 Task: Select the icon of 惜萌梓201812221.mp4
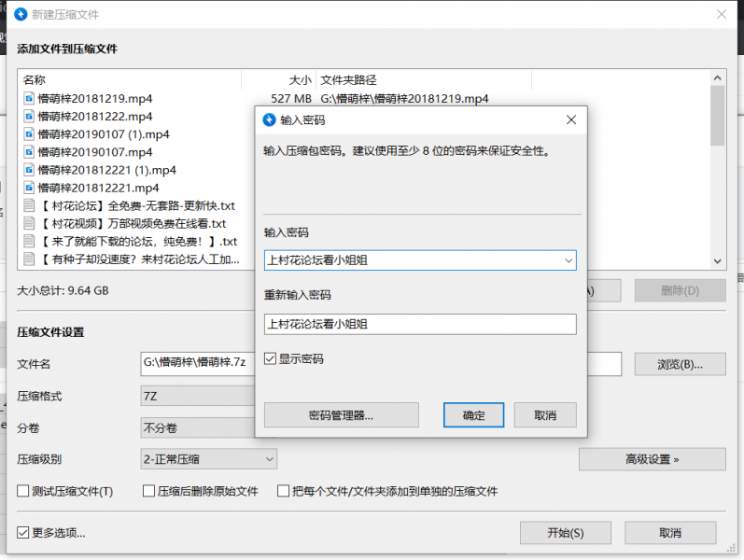point(29,188)
